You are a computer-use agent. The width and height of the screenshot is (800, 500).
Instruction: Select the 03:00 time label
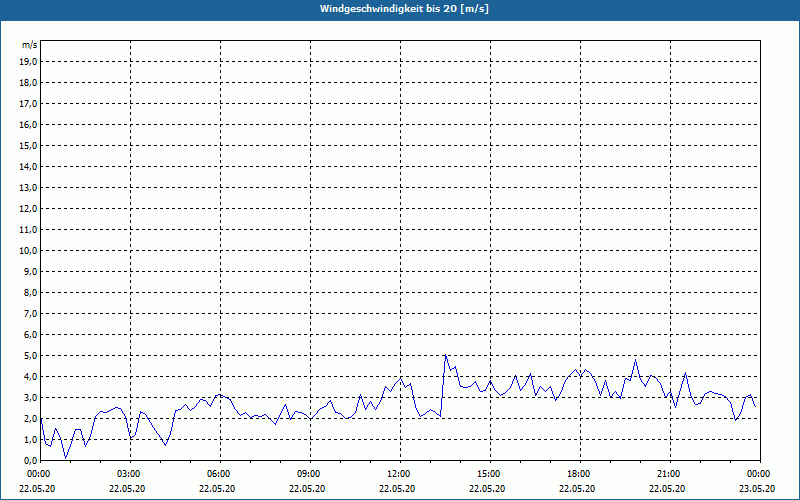tap(131, 474)
